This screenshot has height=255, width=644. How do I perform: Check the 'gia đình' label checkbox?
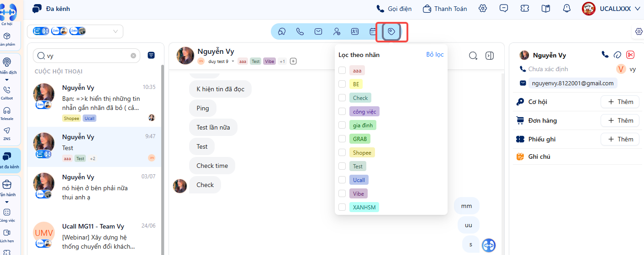342,125
